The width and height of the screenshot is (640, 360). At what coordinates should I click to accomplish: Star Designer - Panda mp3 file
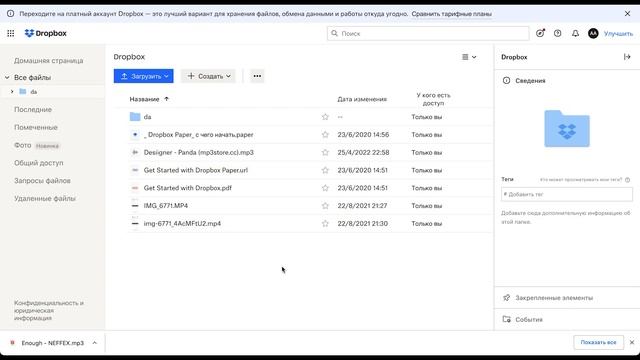point(325,152)
